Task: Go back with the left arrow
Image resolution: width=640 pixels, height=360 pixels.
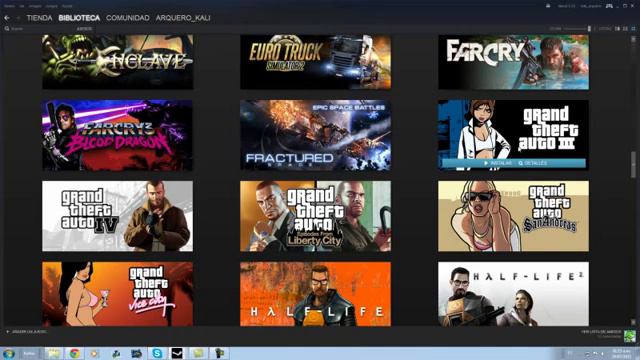Action: [x=7, y=18]
